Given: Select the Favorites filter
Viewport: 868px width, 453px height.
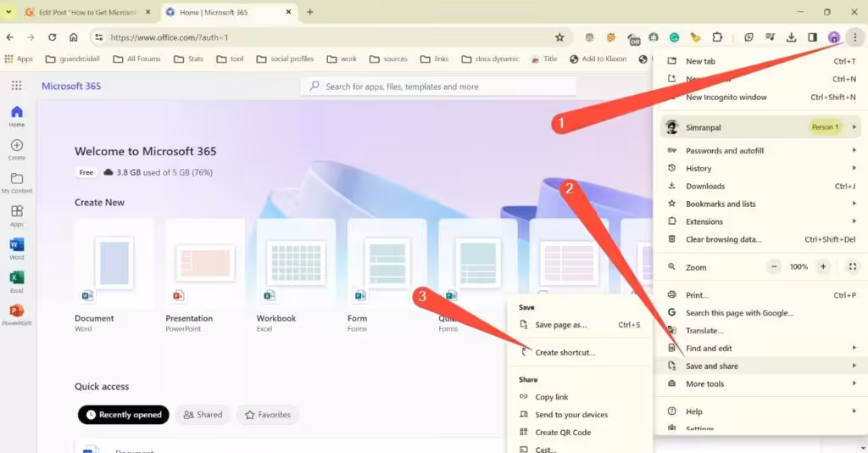Looking at the screenshot, I should pyautogui.click(x=267, y=415).
